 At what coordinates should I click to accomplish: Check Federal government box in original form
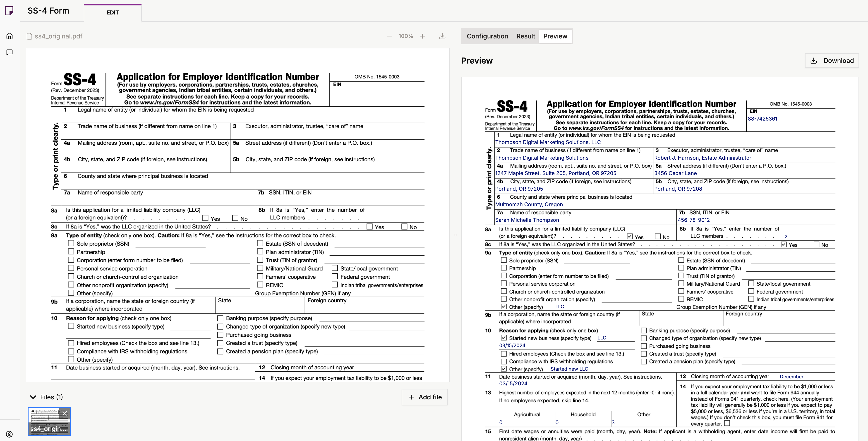point(335,276)
